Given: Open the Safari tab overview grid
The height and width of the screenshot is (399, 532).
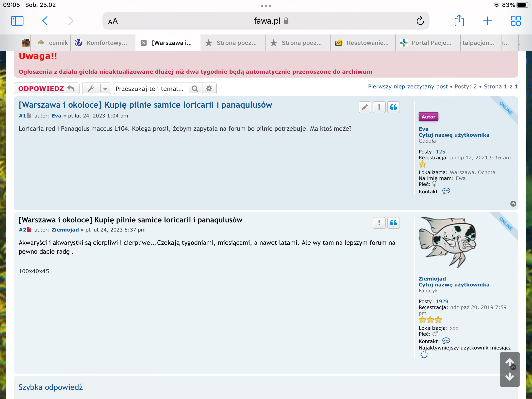Looking at the screenshot, I should click(x=515, y=21).
